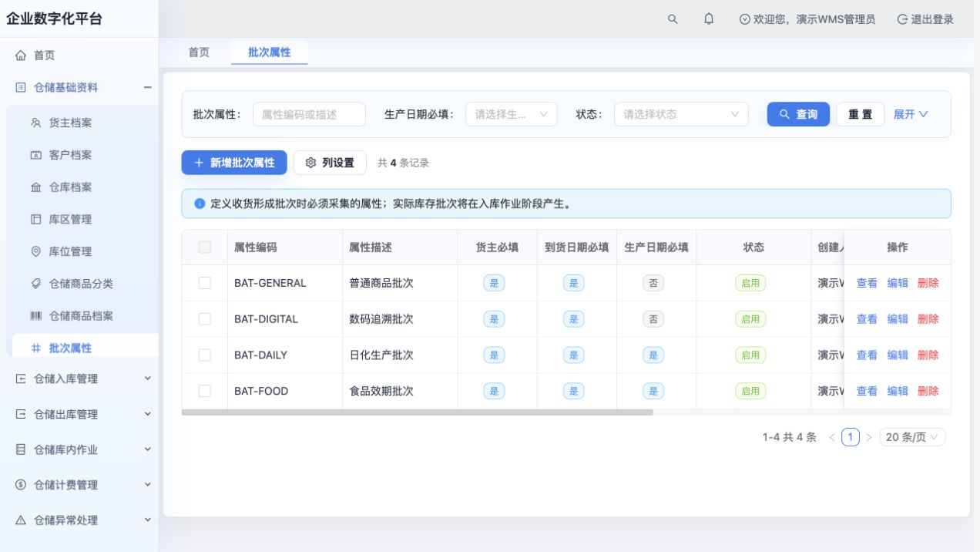Open the 状态 status dropdown
Image resolution: width=980 pixels, height=552 pixels.
[x=681, y=114]
